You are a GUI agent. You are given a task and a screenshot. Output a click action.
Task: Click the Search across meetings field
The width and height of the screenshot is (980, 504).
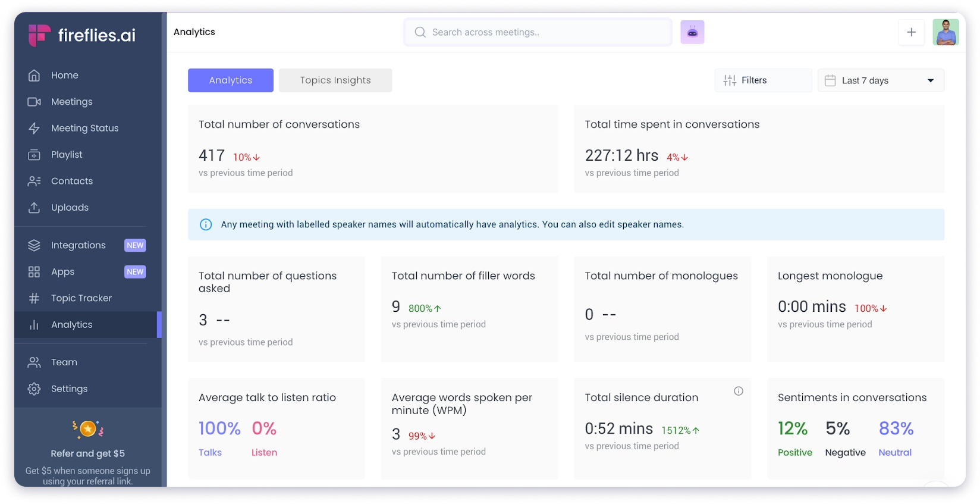tap(538, 33)
